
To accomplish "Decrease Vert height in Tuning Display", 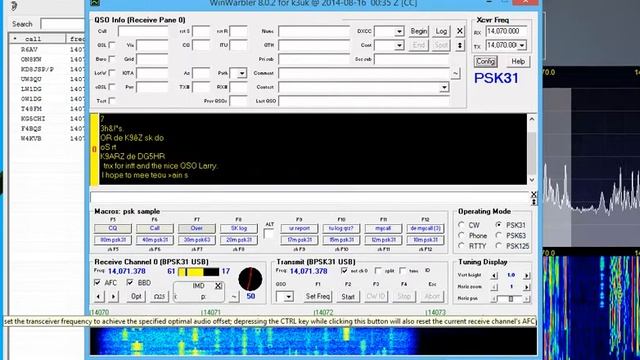I will tap(494, 276).
